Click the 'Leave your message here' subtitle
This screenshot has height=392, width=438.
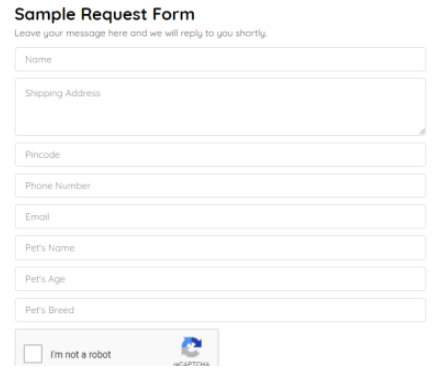click(x=141, y=33)
